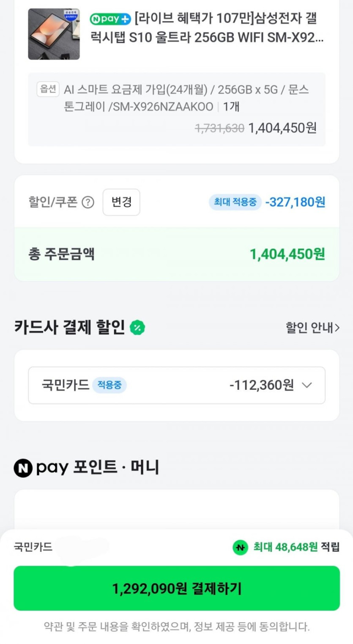Tap the 총 주문금액 total row

176,255
